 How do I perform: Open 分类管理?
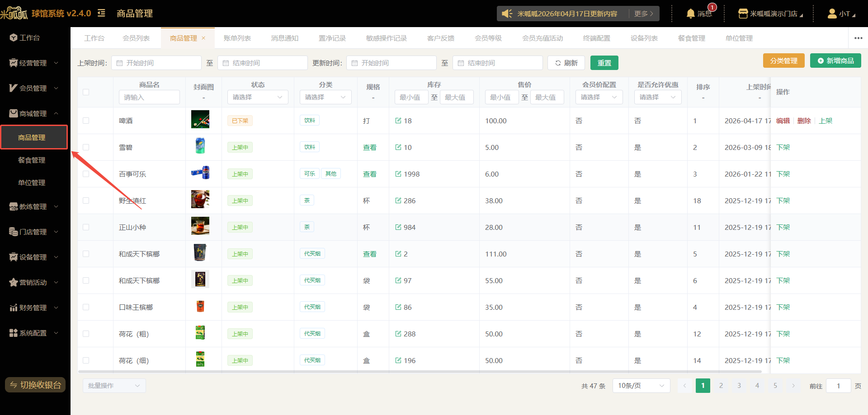tap(784, 61)
